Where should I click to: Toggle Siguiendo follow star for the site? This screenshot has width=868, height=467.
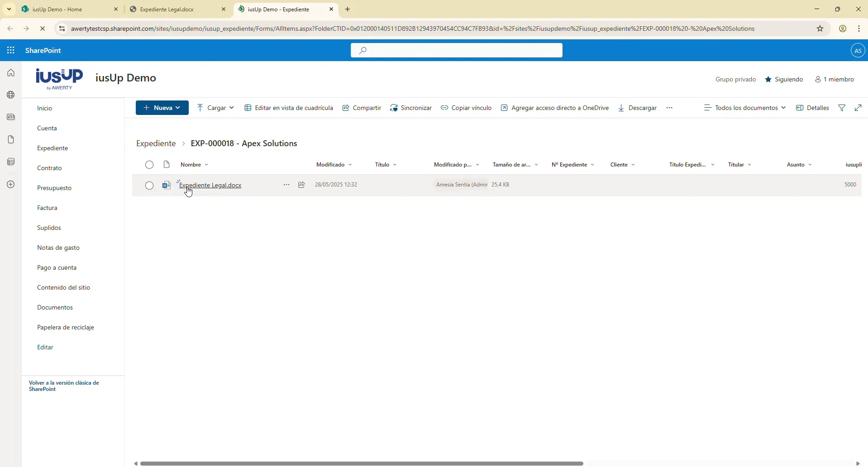784,79
